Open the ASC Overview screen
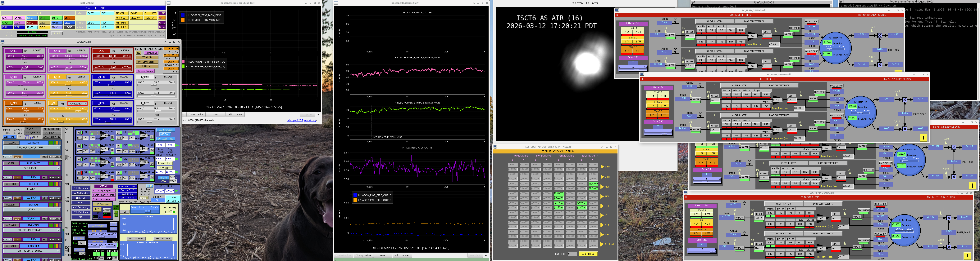This screenshot has width=980, height=261. (x=81, y=188)
